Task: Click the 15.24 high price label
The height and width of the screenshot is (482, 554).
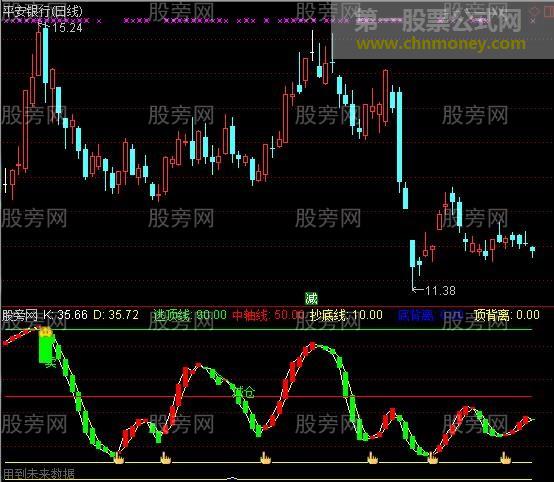Action: 67,28
